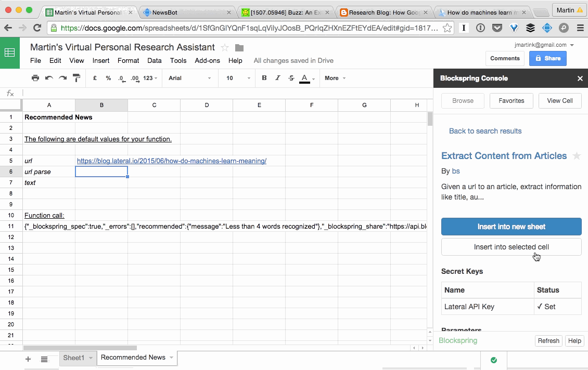Print the spreadsheet using the printer icon
588x370 pixels.
(35, 78)
